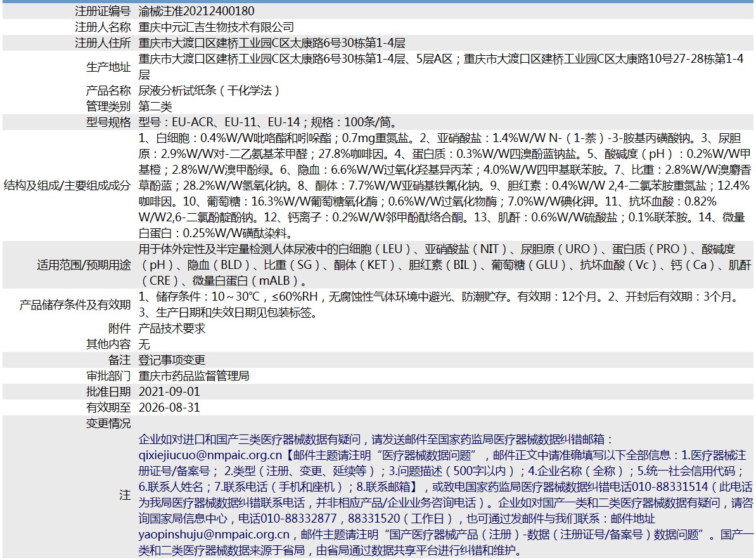Click the '变更情况' row label
Screen dimensions: 756x560
point(108,424)
